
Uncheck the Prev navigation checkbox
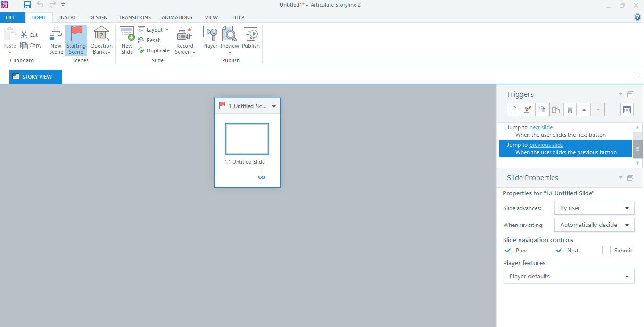(x=508, y=251)
